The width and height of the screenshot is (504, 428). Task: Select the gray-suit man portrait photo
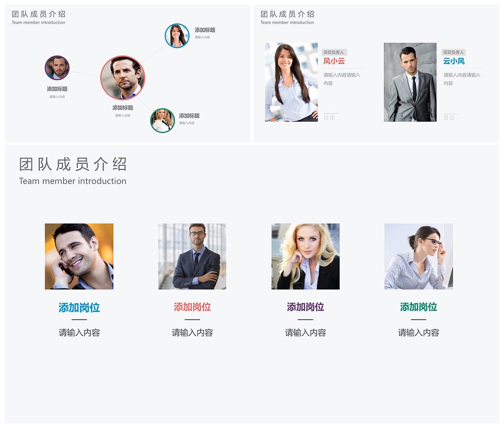(410, 82)
